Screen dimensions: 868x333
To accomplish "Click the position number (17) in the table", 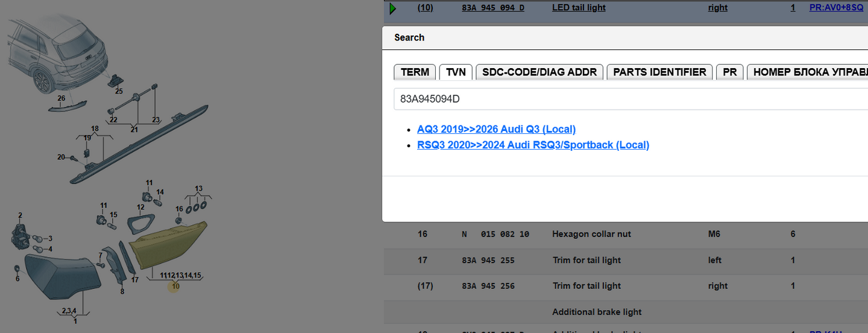I will point(425,286).
